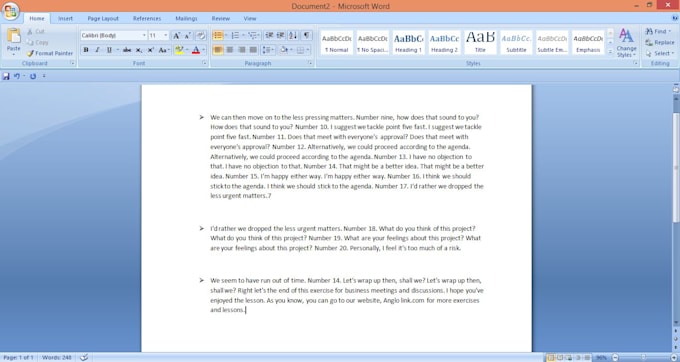Image resolution: width=680 pixels, height=362 pixels.
Task: Apply the Emphasis style
Action: click(588, 42)
